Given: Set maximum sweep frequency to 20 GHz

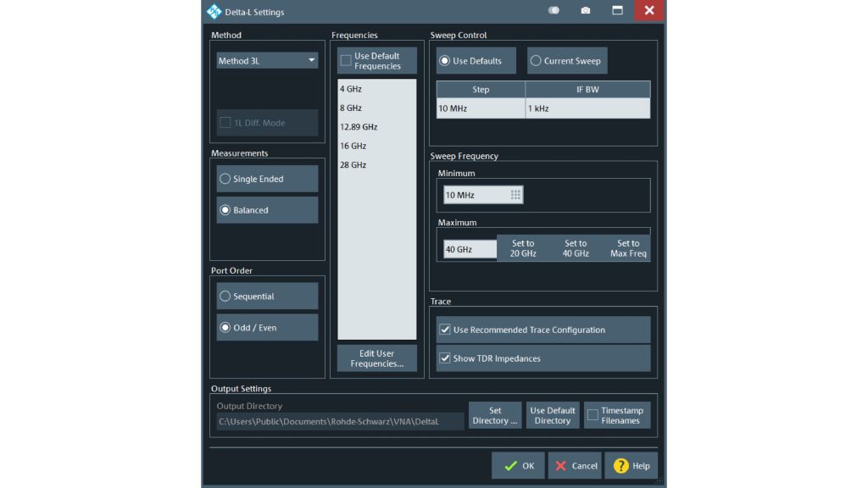Looking at the screenshot, I should (523, 247).
